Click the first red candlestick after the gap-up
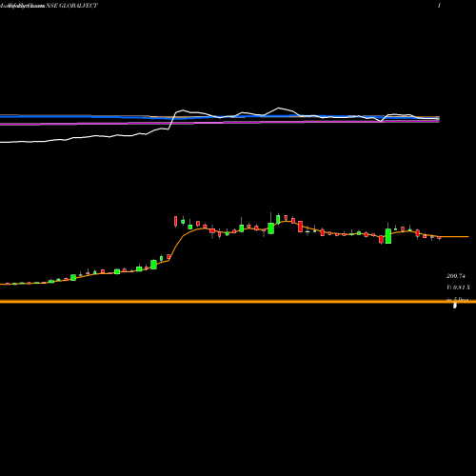The width and height of the screenshot is (476, 476). click(175, 222)
